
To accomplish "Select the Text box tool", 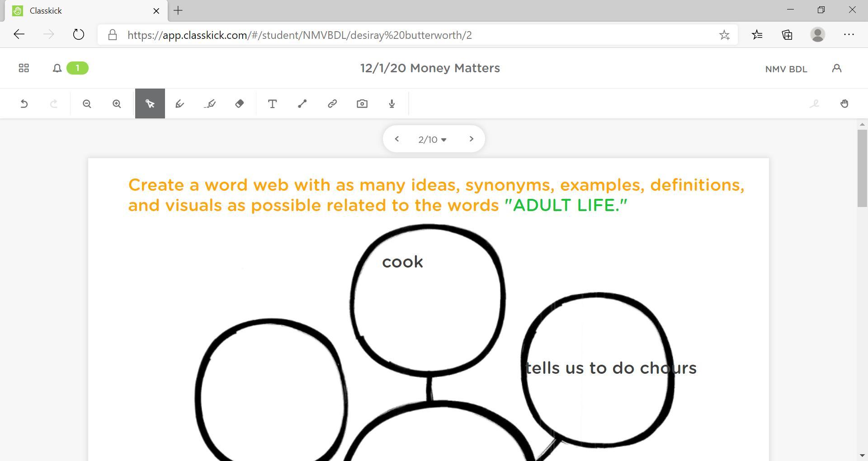I will coord(272,104).
